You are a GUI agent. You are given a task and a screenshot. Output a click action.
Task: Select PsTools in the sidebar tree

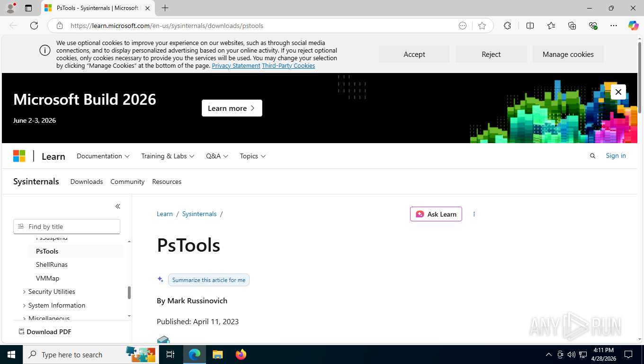[76, 251]
